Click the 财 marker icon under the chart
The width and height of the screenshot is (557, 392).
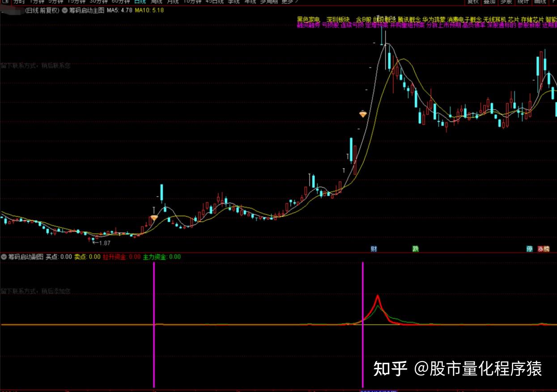tap(374, 249)
